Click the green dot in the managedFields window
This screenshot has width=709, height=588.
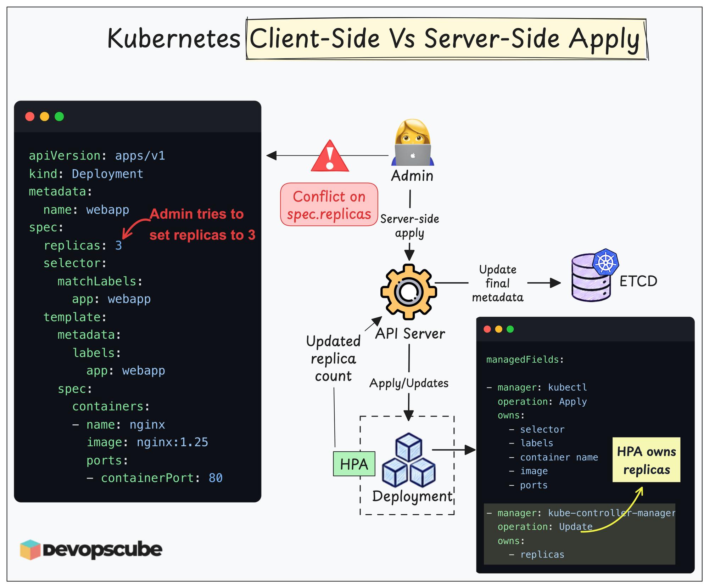tap(510, 329)
